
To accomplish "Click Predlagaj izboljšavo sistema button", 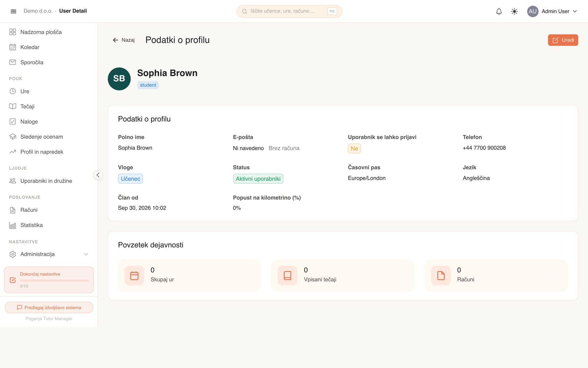I will [x=49, y=307].
